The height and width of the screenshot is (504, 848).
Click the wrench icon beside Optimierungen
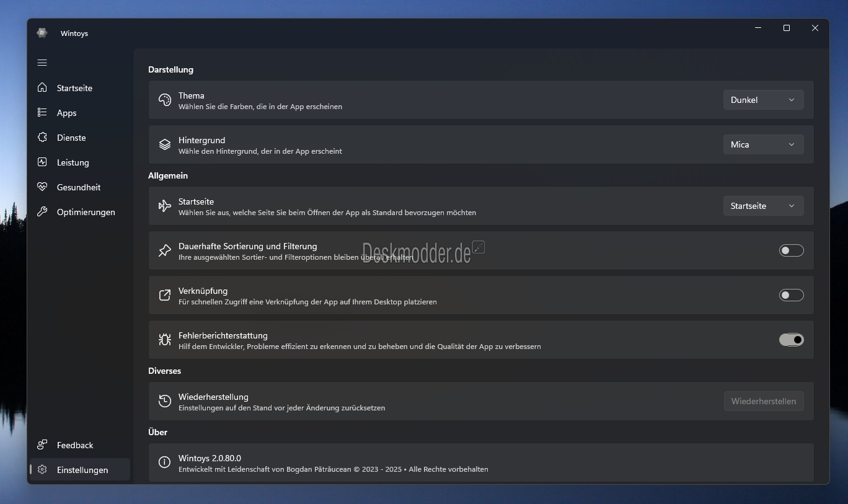tap(42, 211)
